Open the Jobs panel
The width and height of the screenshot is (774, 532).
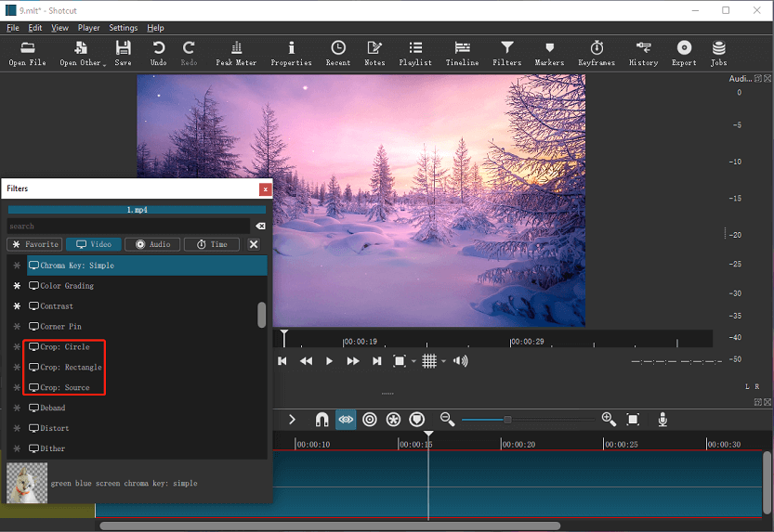tap(719, 53)
